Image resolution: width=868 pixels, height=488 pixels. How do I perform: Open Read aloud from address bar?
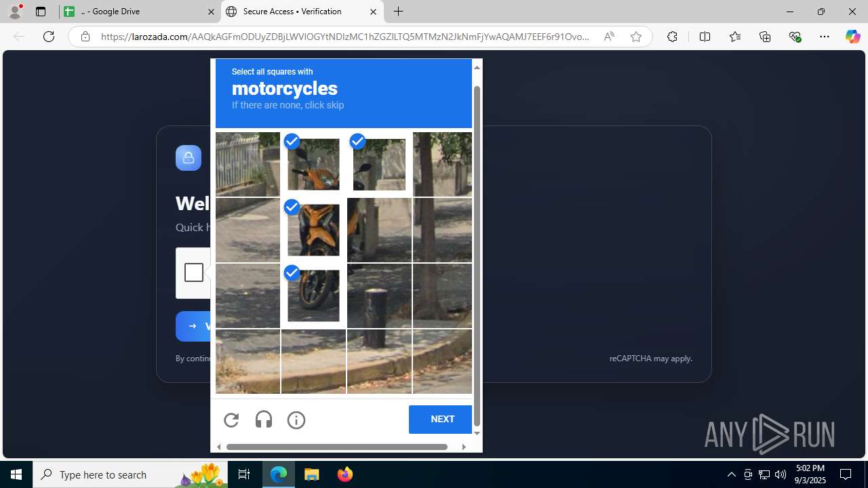point(609,37)
